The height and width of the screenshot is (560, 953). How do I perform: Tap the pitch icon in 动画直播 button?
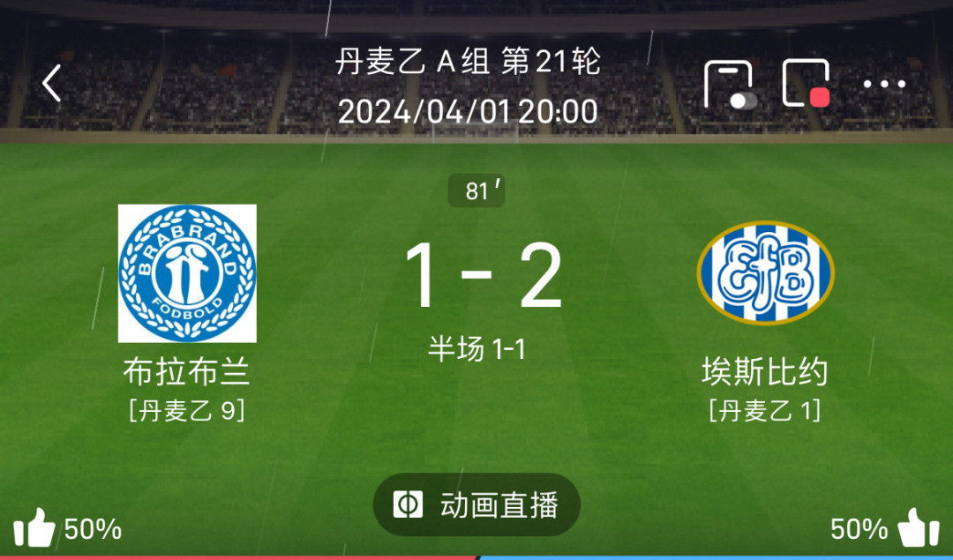408,504
